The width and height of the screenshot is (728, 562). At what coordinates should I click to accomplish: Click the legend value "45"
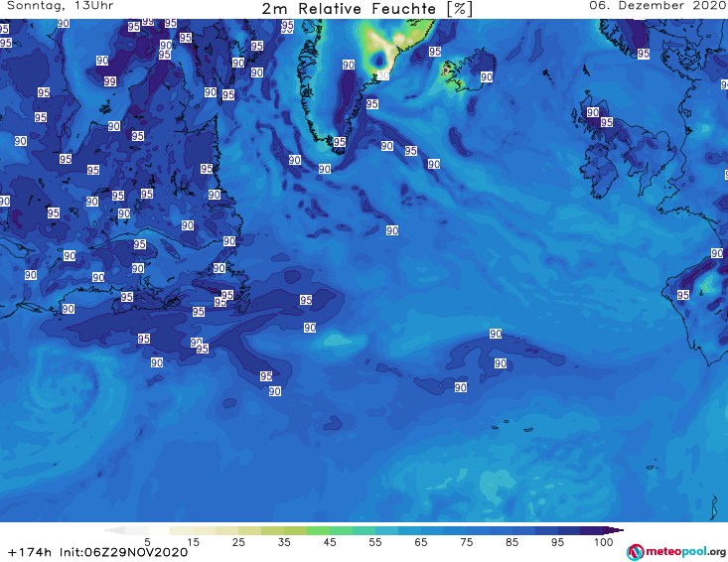pyautogui.click(x=329, y=542)
